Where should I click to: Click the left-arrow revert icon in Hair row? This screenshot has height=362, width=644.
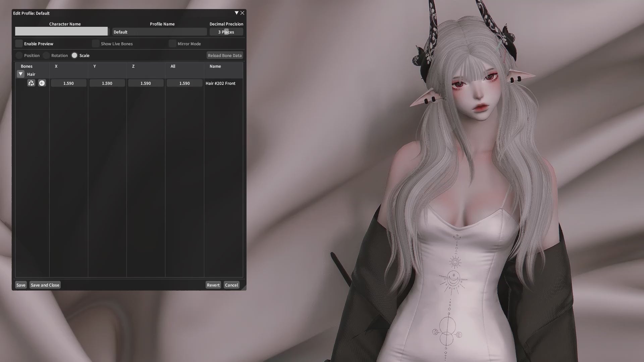(42, 83)
